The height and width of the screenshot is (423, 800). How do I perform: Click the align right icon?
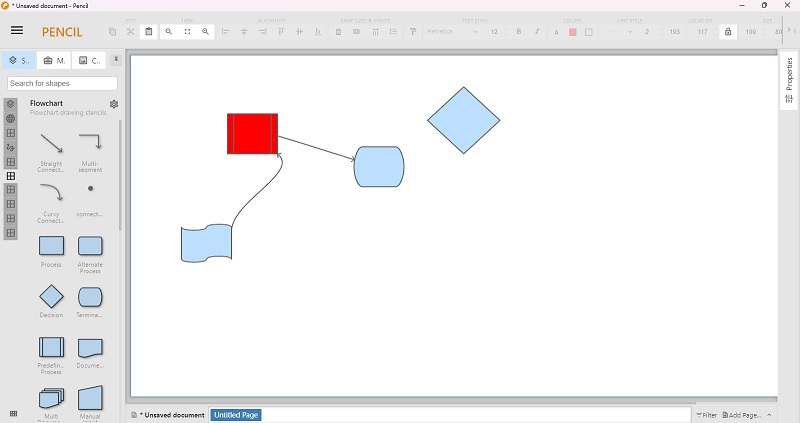click(262, 32)
